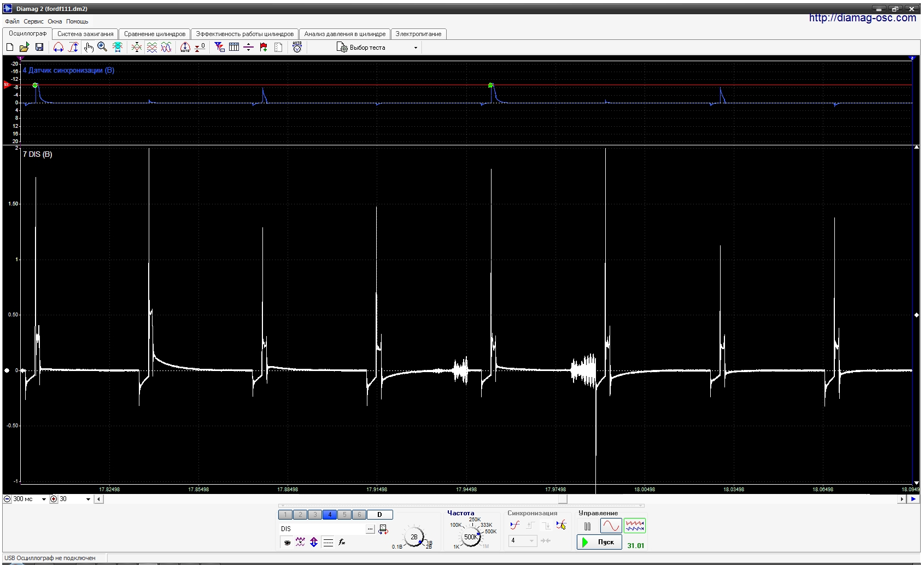
Task: Select active channel 4 button
Action: (x=330, y=515)
